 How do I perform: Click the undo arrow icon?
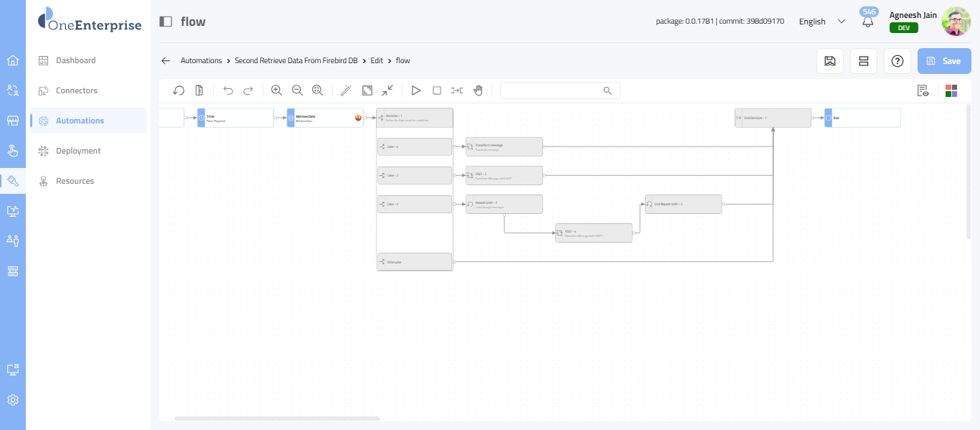(x=228, y=90)
